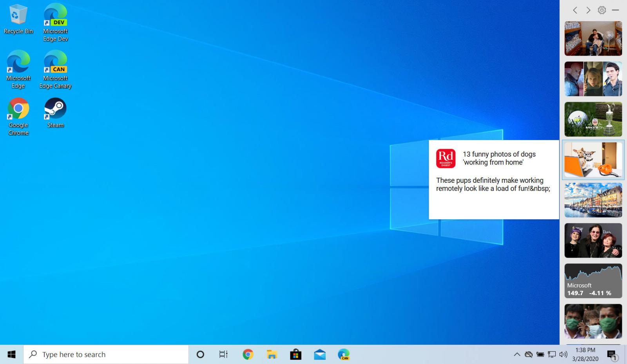
Task: Click the Reader's Digest logo
Action: click(x=446, y=159)
